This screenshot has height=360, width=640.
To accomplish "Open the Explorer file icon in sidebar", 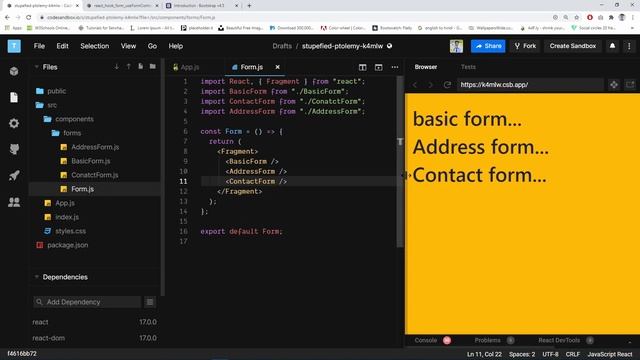I will tap(14, 97).
